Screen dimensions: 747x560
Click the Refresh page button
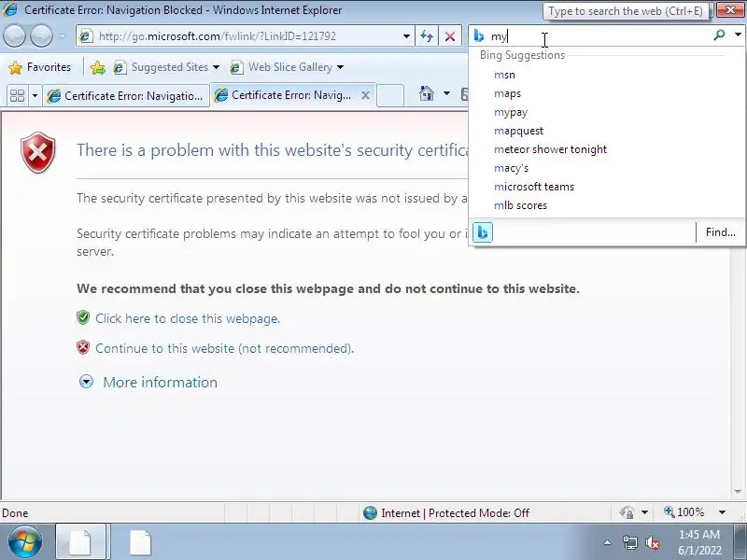[427, 36]
